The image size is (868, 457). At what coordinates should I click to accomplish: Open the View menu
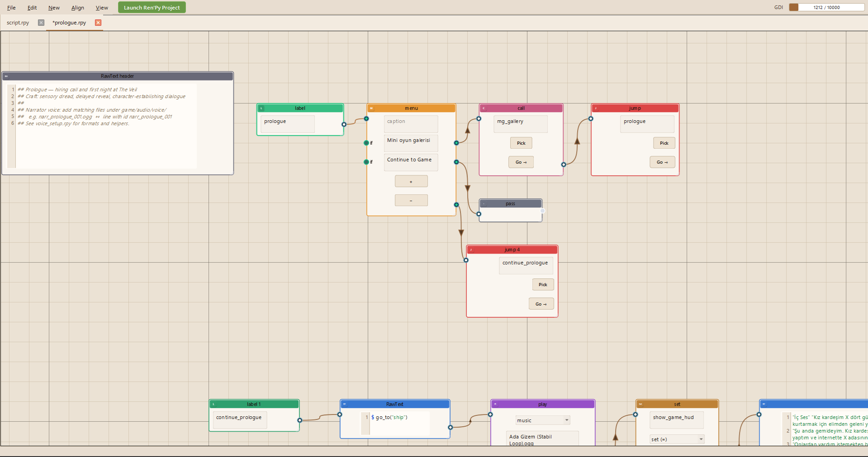[102, 8]
